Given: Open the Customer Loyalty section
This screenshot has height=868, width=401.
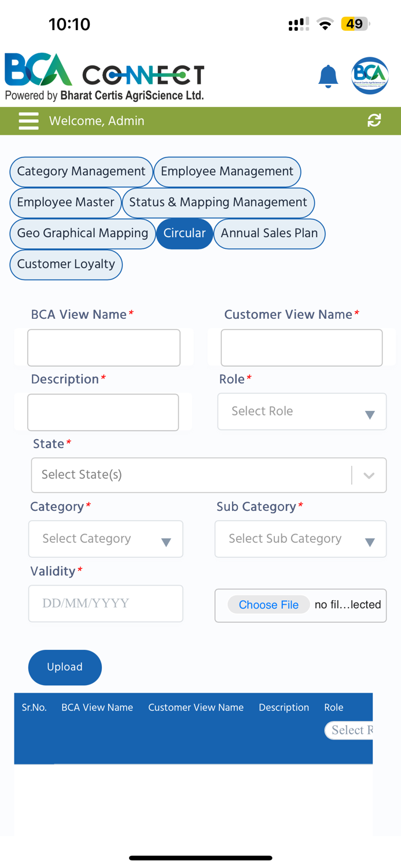Looking at the screenshot, I should coord(65,264).
